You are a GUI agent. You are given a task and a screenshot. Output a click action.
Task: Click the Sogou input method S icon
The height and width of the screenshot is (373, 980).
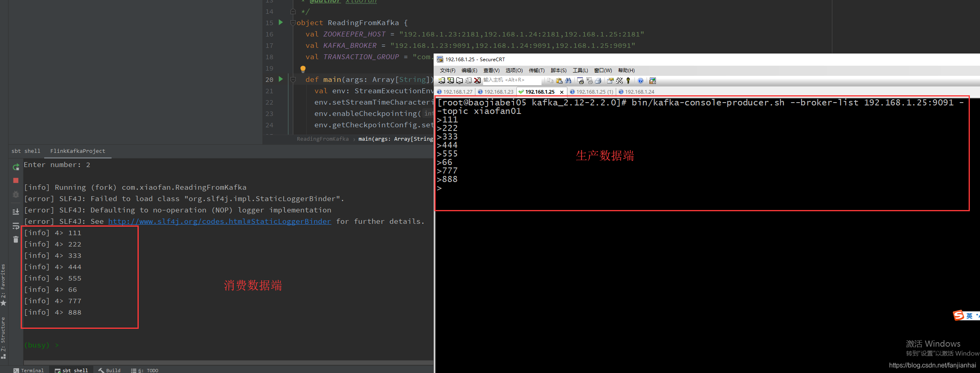959,315
